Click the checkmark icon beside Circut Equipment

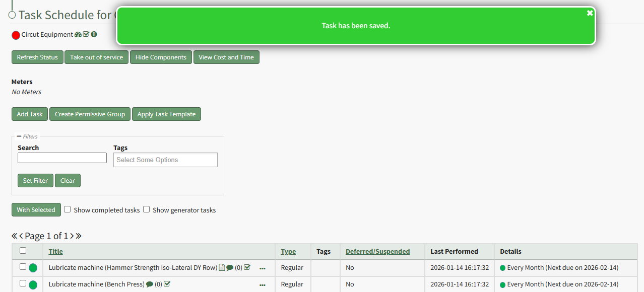click(86, 35)
